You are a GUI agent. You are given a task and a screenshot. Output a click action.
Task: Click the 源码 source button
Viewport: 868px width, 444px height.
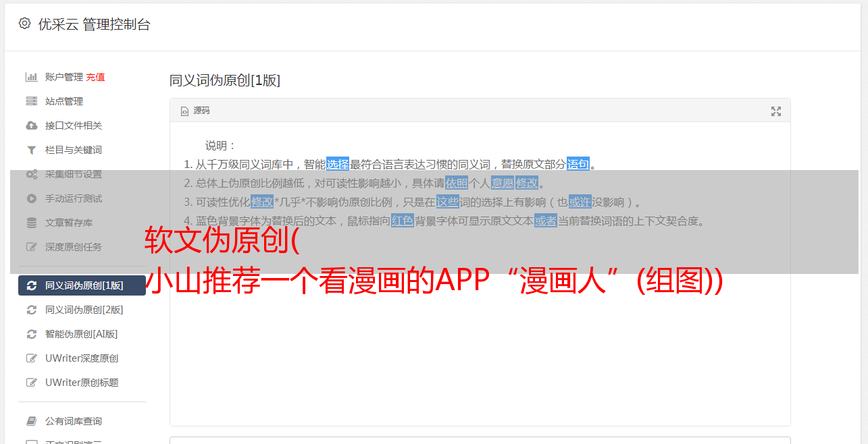195,111
